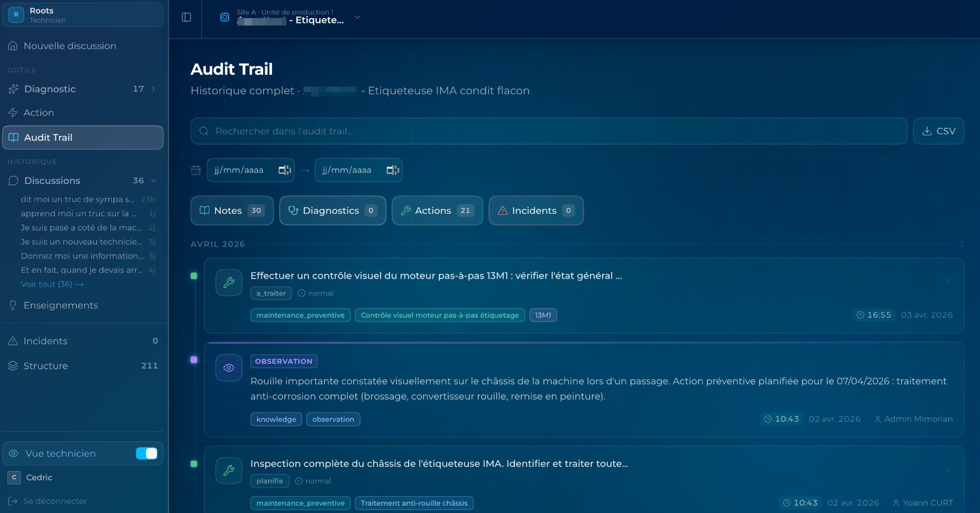Open calendar picker in end date field
The height and width of the screenshot is (513, 980).
(x=392, y=170)
